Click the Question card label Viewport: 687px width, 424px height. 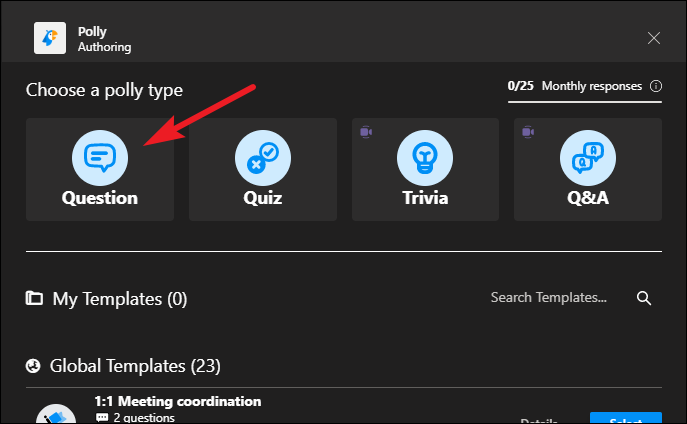100,198
